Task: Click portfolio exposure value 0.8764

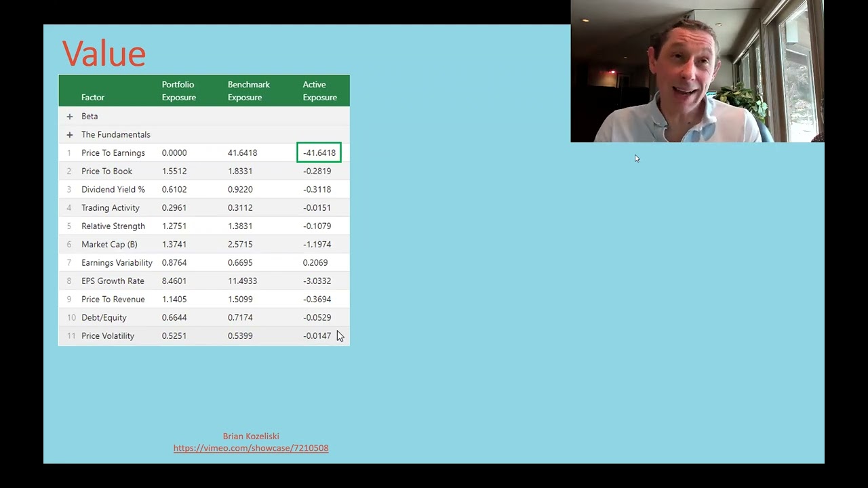Action: (174, 263)
